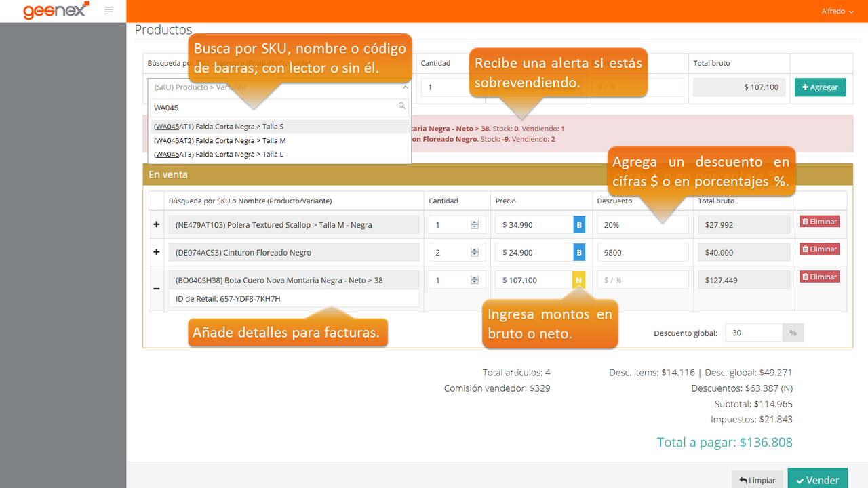Click the Cinturon Floreado Negro product field
This screenshot has width=868, height=488.
[294, 252]
